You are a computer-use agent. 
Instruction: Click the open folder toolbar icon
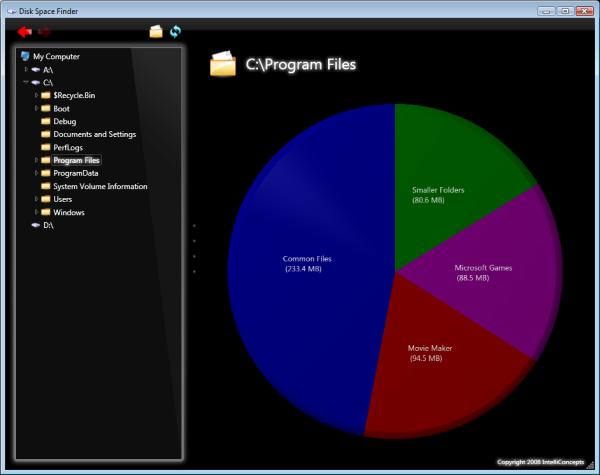coord(156,32)
